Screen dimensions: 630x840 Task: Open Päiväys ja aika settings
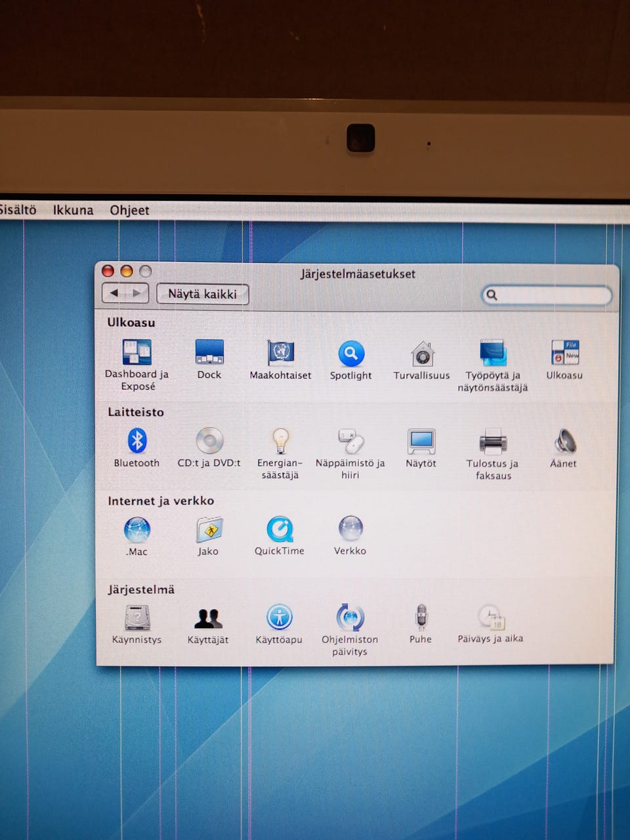point(490,618)
